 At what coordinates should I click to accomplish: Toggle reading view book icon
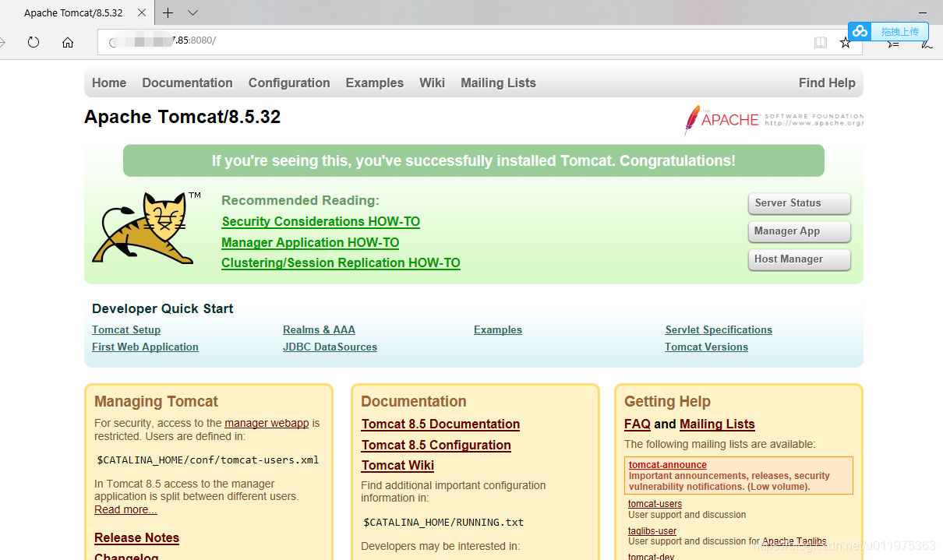click(821, 42)
